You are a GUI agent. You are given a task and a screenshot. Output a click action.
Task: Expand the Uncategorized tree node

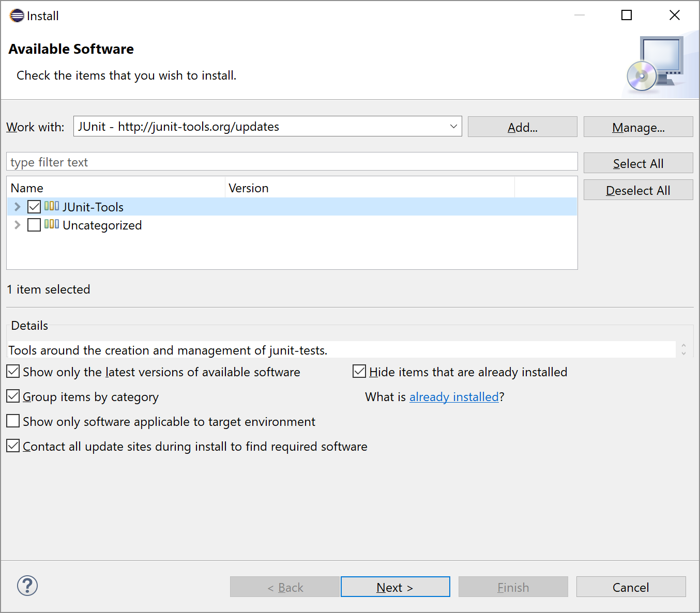18,225
